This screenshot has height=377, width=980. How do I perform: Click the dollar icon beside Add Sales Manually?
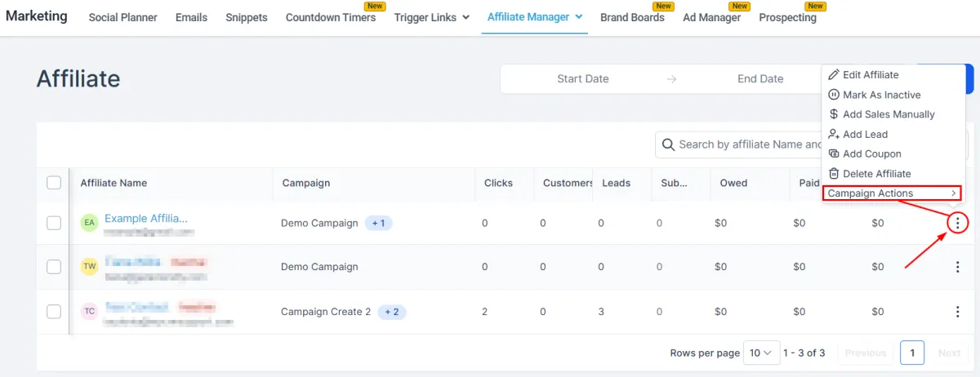click(834, 114)
